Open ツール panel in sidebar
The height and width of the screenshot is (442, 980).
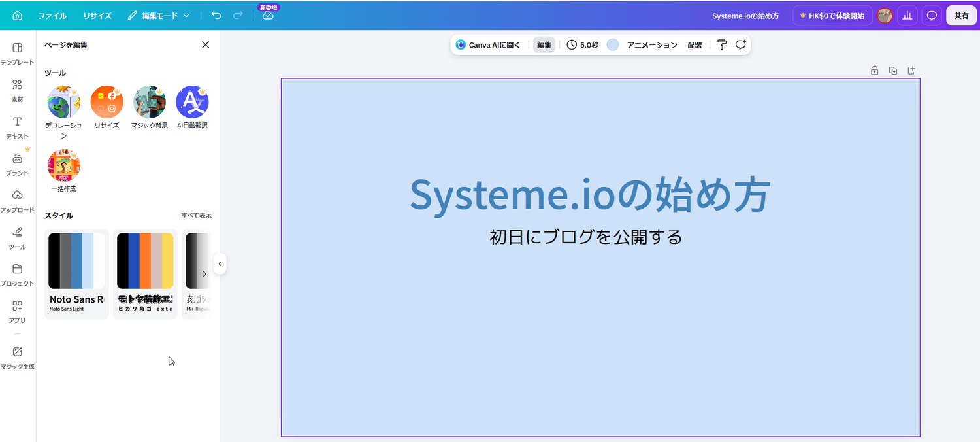18,238
